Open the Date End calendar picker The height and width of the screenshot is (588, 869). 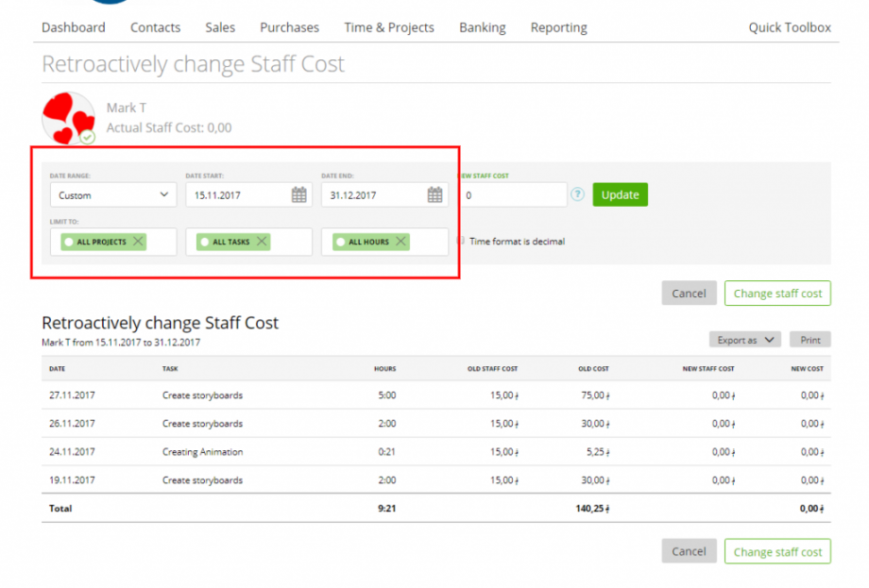[x=434, y=194]
